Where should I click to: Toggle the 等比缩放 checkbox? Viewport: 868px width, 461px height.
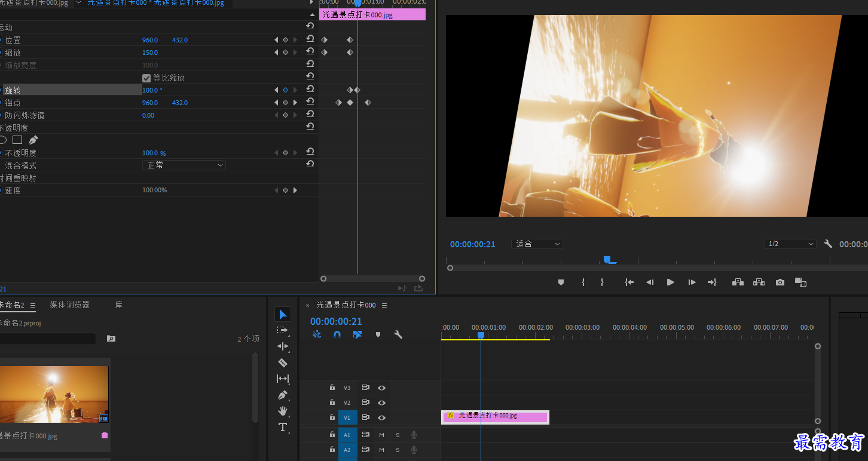146,78
